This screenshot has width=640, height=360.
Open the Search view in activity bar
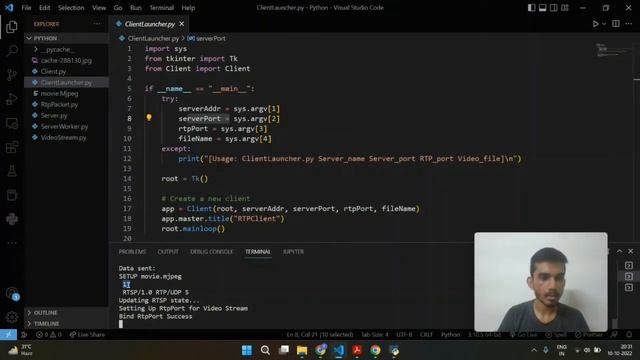(x=12, y=51)
